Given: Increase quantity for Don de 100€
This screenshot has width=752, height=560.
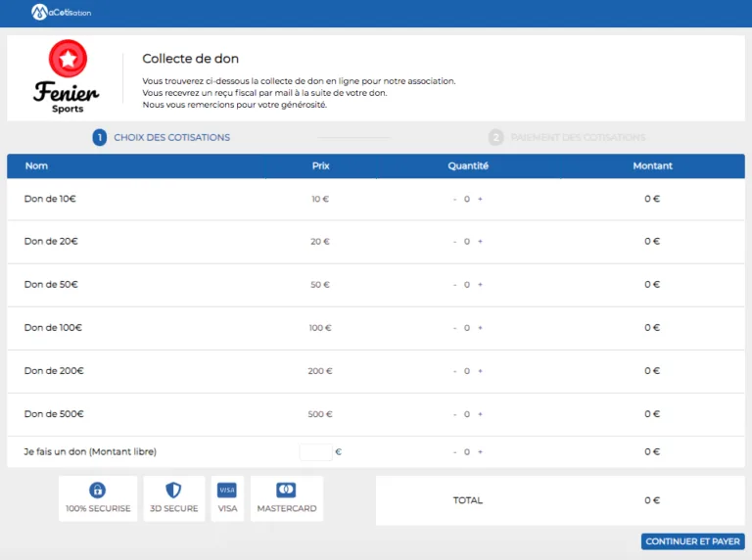Looking at the screenshot, I should pos(480,328).
